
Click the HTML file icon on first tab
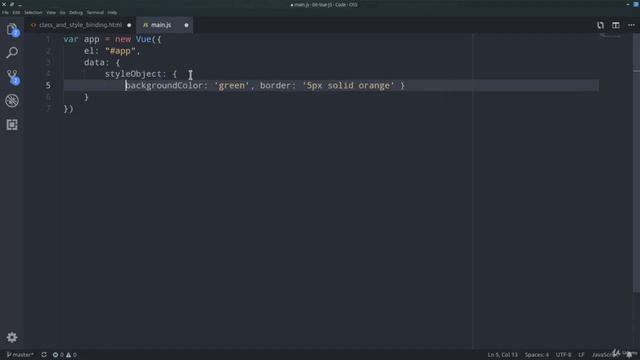33,25
